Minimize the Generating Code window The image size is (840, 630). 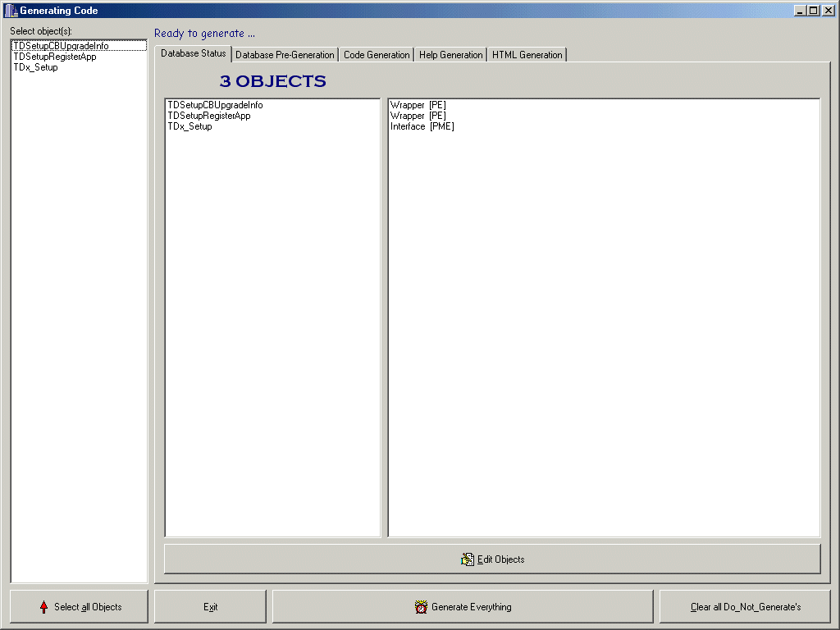point(800,11)
